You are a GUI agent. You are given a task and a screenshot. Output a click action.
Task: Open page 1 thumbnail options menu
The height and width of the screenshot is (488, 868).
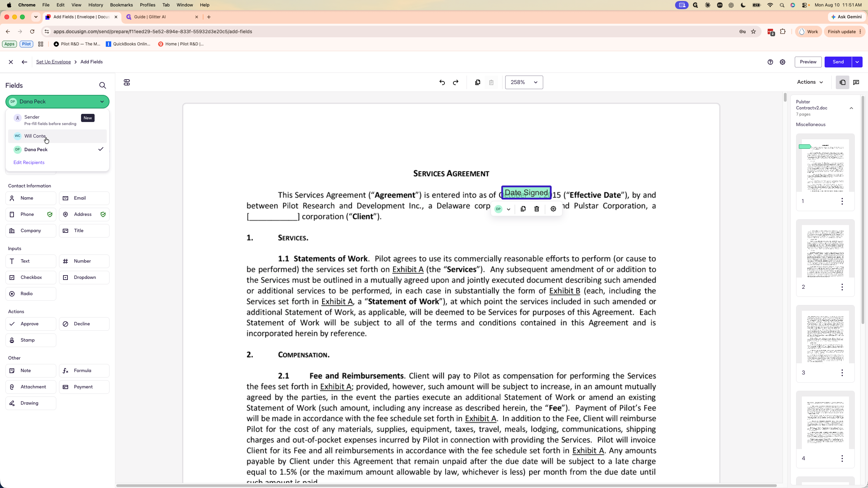tap(842, 201)
